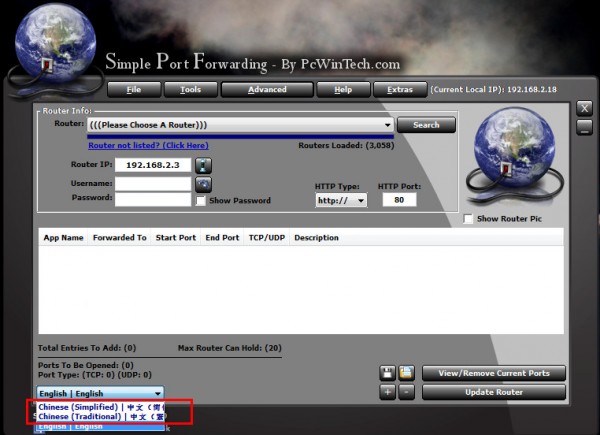Open the Help menu

click(343, 90)
